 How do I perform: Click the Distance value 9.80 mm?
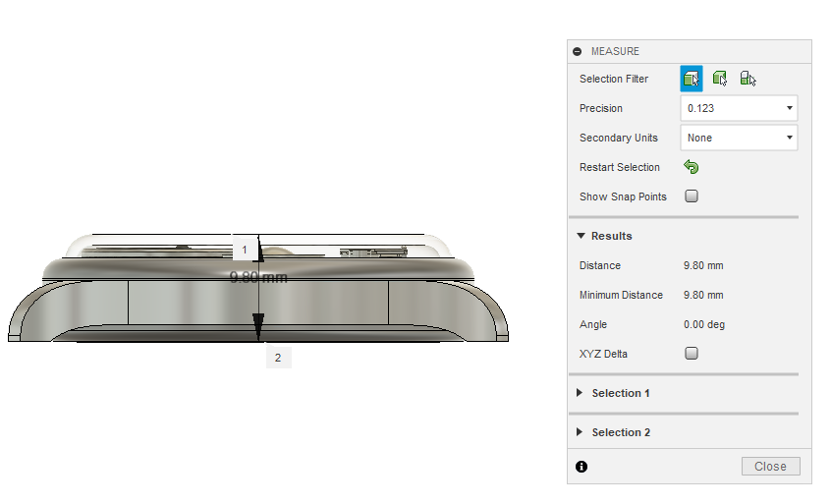click(703, 265)
